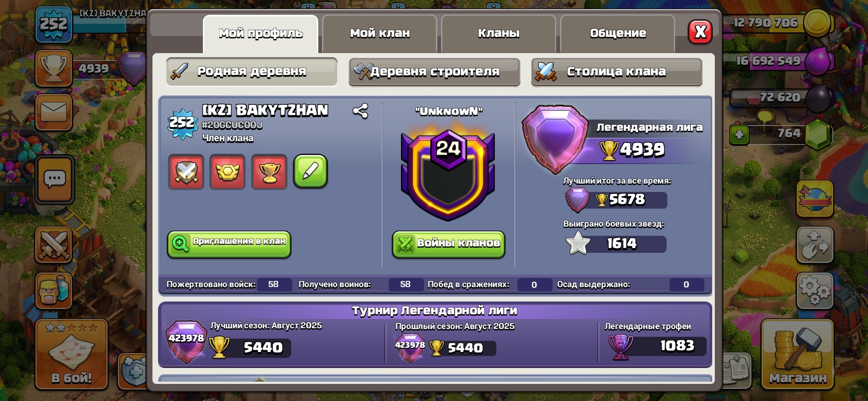Add gems with the green plus button
This screenshot has width=868, height=401.
click(739, 134)
